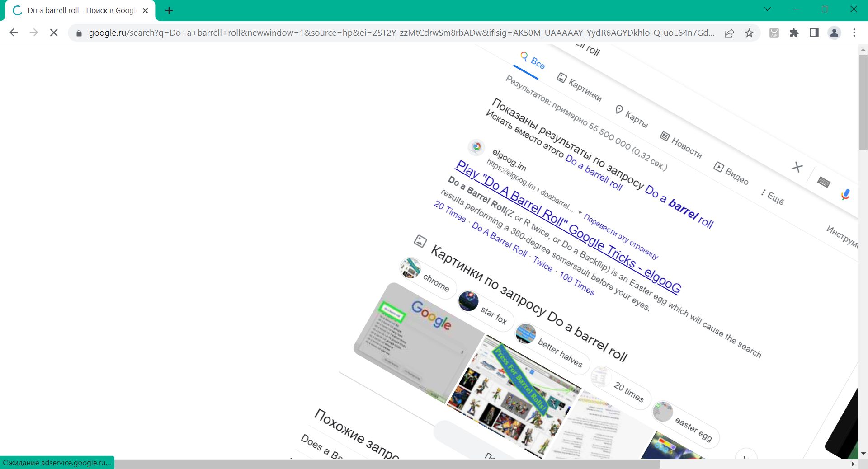Search instead for Do a barrell roll
This screenshot has height=469, width=868.
(x=594, y=173)
